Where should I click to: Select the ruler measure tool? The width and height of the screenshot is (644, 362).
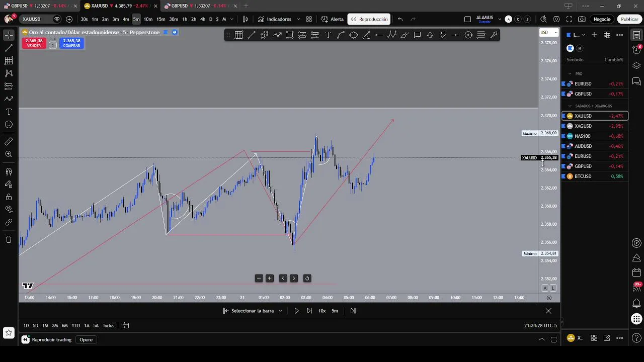pos(9,142)
